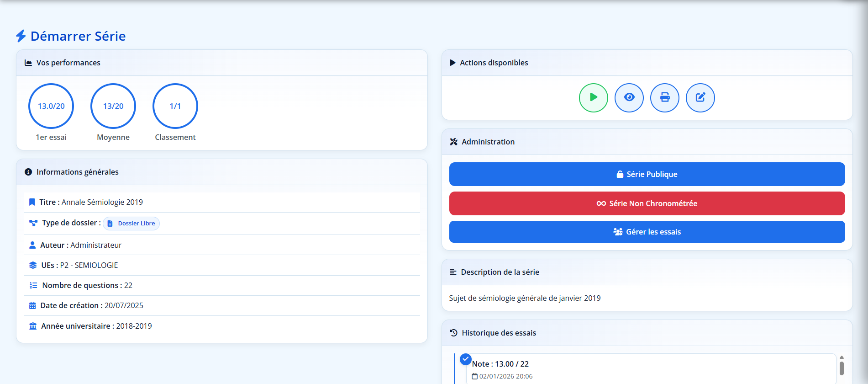868x384 pixels.
Task: Click the scroll-up arrow in attempts history
Action: [x=842, y=357]
